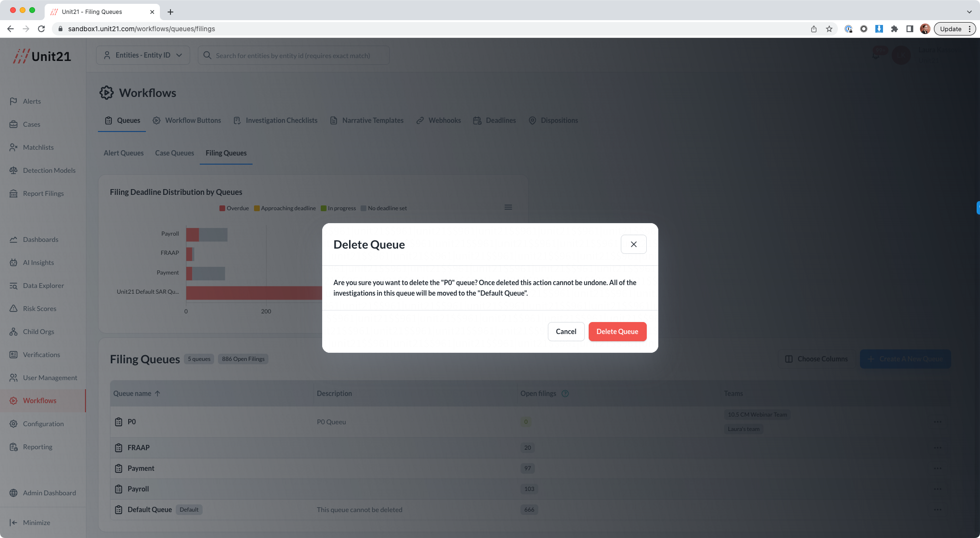Open Report Filings page

click(43, 193)
